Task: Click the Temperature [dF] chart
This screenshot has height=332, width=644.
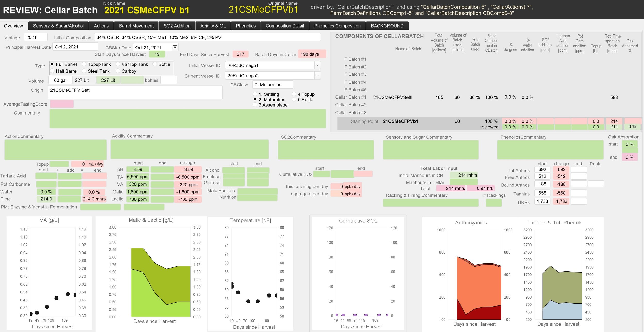Action: 251,273
